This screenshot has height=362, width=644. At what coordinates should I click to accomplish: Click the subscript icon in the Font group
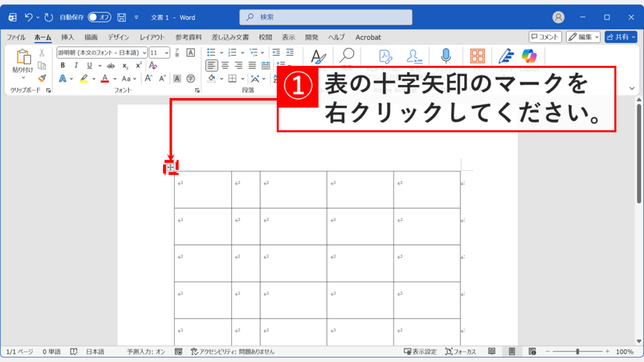[x=125, y=65]
